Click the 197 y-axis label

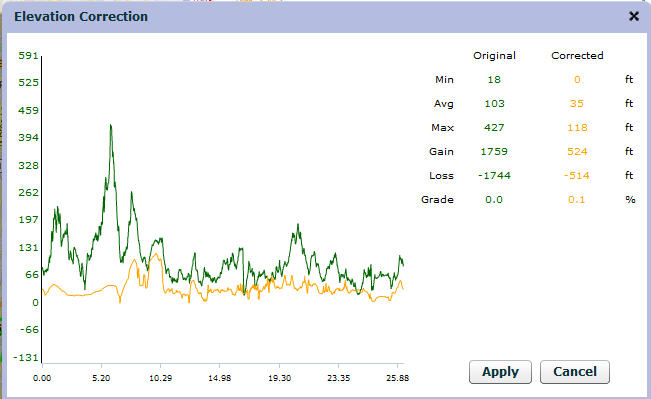[28, 220]
